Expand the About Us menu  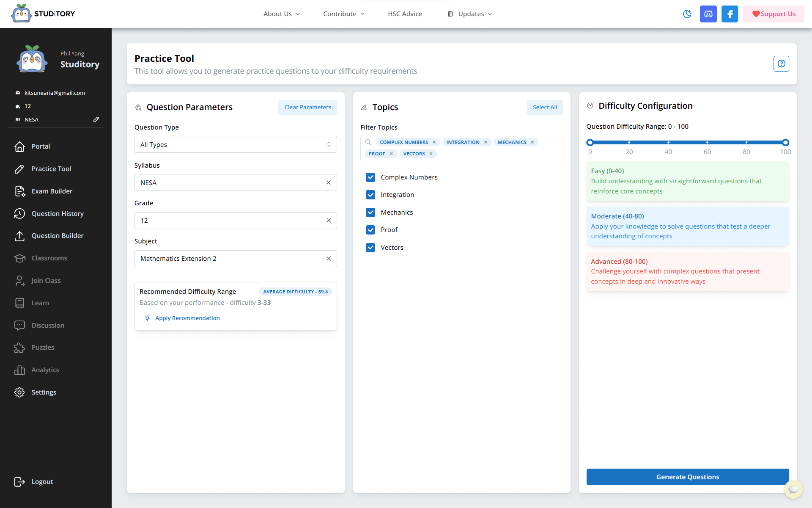(281, 14)
